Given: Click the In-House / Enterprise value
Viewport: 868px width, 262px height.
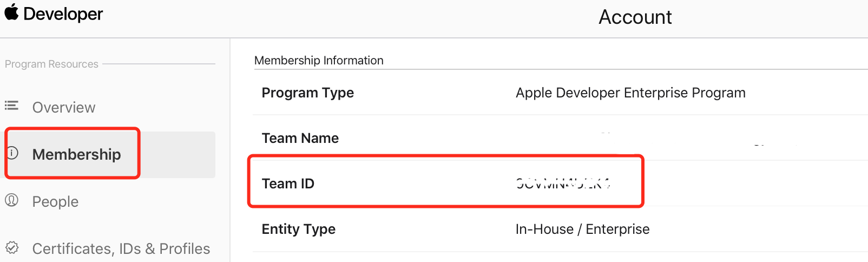Looking at the screenshot, I should click(582, 229).
